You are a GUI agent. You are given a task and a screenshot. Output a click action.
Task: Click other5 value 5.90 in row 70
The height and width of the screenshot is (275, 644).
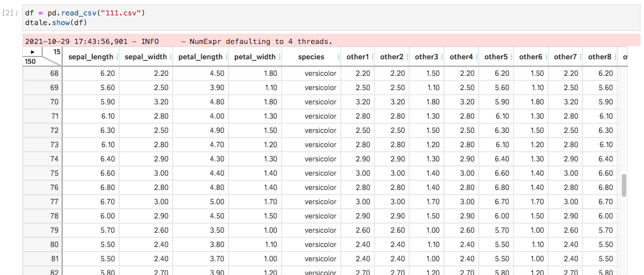click(502, 102)
